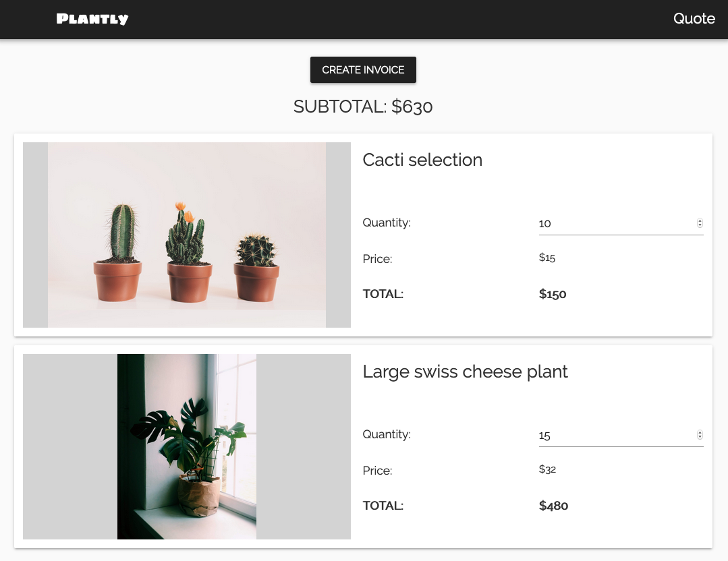
Task: Click the Plantly logo in the header
Action: click(92, 19)
